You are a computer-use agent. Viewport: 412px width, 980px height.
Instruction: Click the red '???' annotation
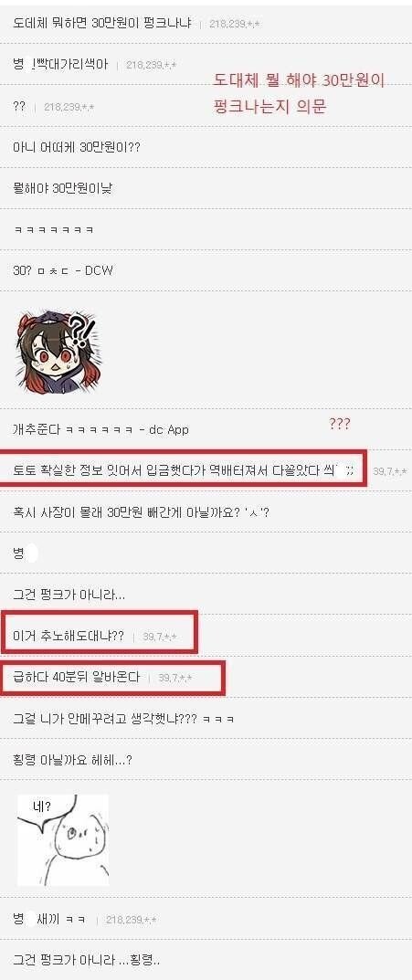point(340,424)
